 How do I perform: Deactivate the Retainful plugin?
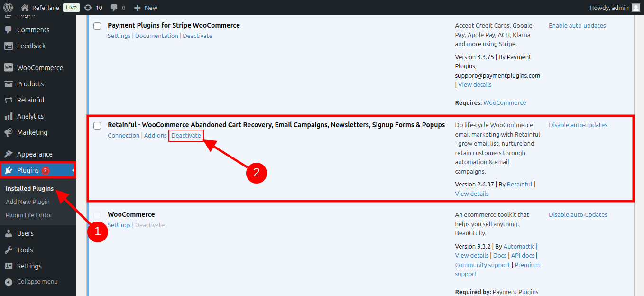pos(186,136)
